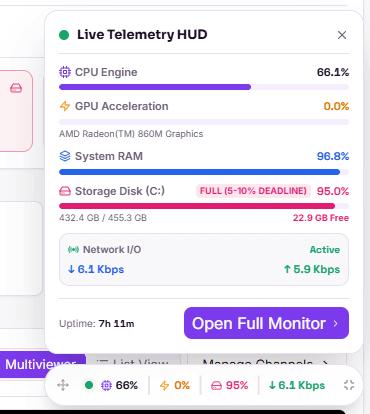Click the Storage Disk drive icon
The image size is (370, 414).
(x=65, y=191)
